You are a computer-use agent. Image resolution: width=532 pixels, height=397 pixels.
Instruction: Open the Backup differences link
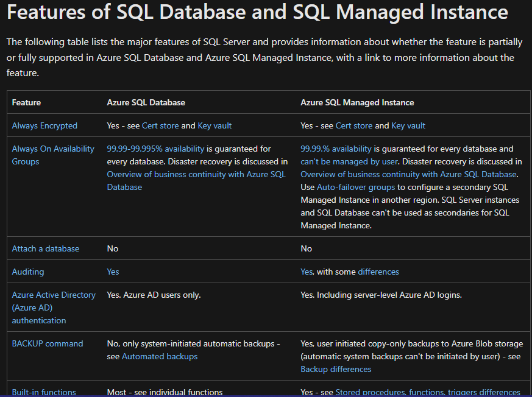(336, 369)
